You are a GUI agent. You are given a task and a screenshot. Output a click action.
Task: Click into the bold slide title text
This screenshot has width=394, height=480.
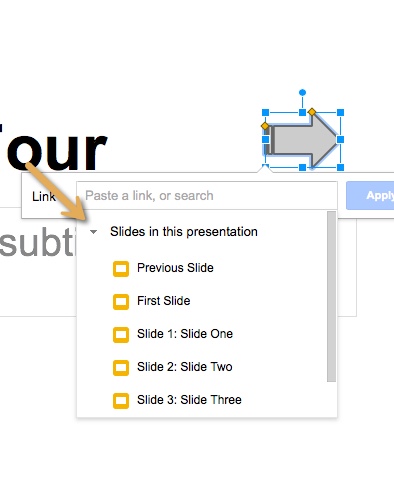(x=53, y=147)
